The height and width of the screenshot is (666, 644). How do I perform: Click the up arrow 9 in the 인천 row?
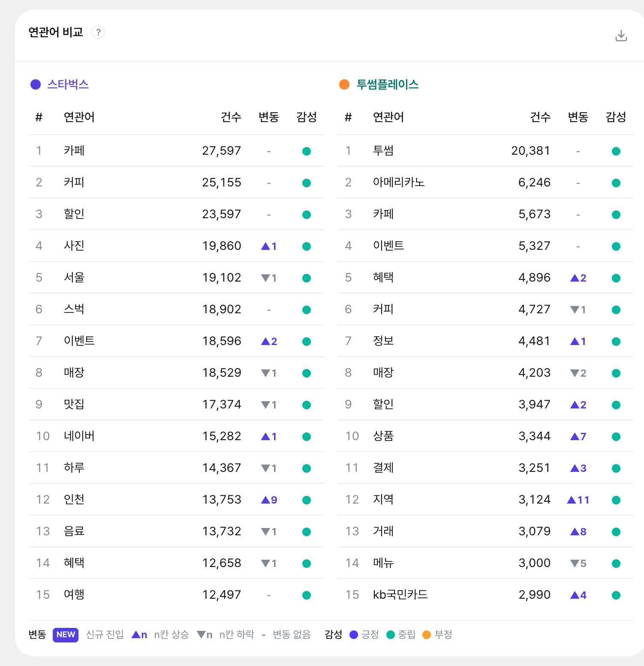(269, 500)
